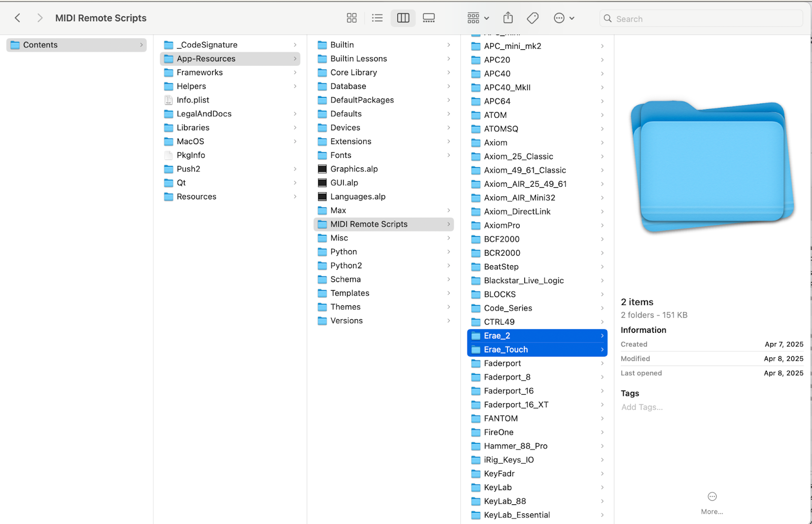
Task: Open the Push2 folder
Action: pyautogui.click(x=230, y=169)
